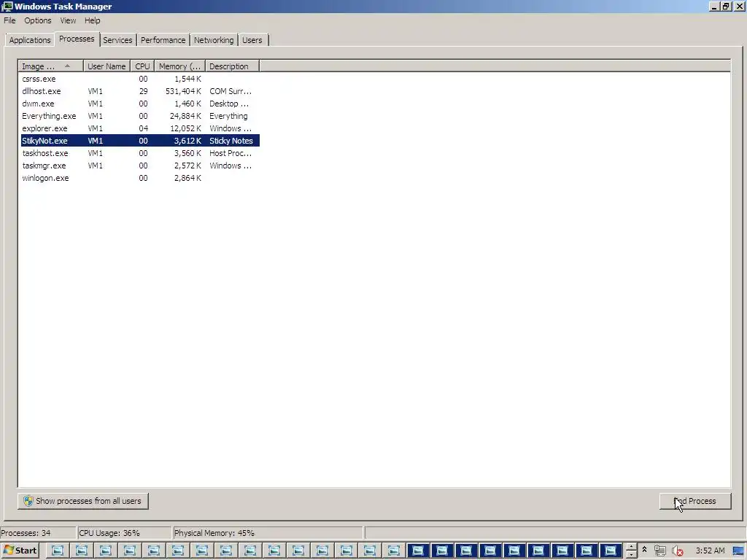Viewport: 747px width, 560px height.
Task: Open the Performance tab
Action: (163, 40)
